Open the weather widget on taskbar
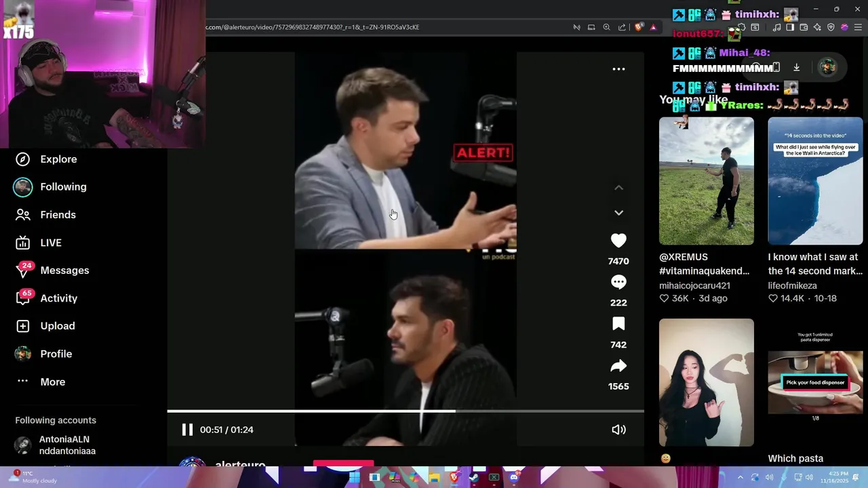Image resolution: width=868 pixels, height=488 pixels. coord(33,476)
